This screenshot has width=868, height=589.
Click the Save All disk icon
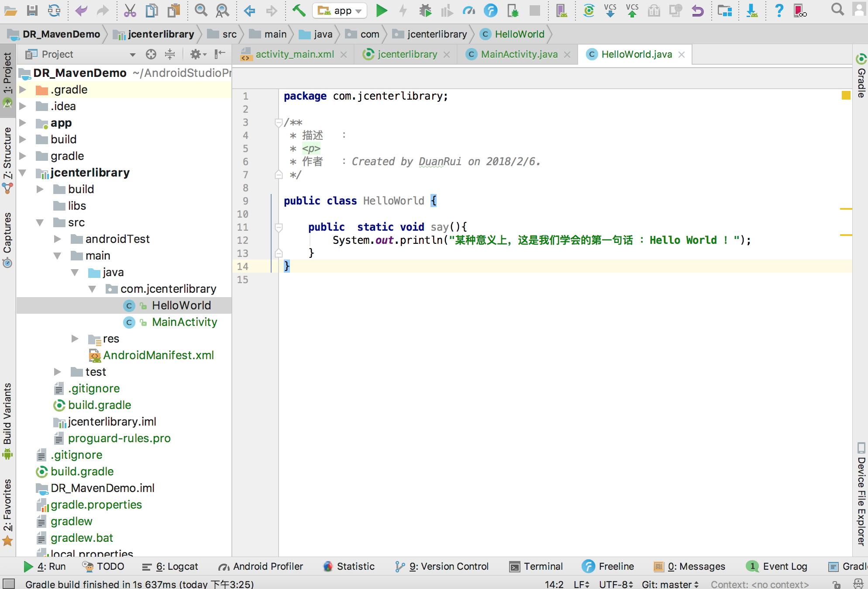[32, 10]
